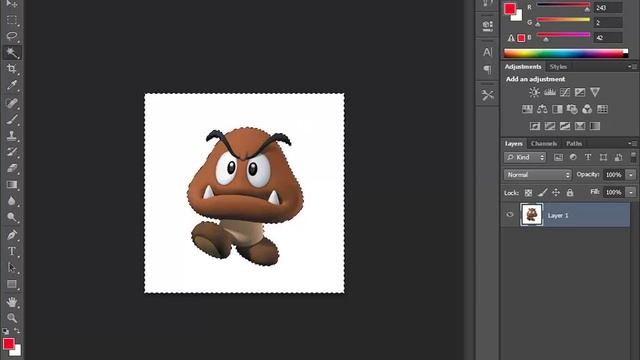Select the History Brush tool
640x360 pixels.
point(11,152)
